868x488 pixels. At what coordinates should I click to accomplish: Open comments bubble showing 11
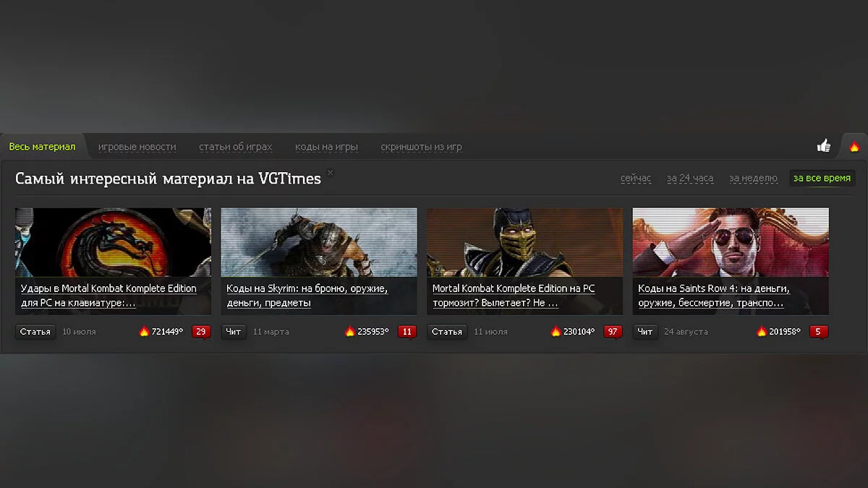click(407, 332)
